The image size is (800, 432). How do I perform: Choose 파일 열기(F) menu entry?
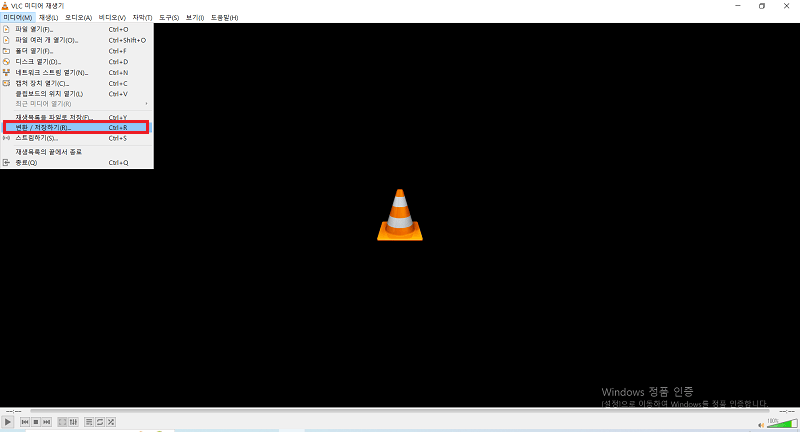[77, 29]
